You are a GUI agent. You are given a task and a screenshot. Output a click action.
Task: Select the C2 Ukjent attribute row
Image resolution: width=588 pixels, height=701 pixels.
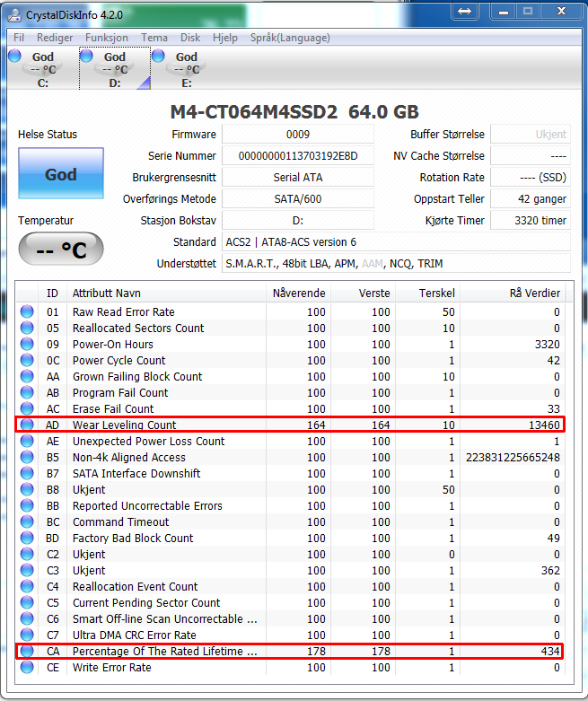[291, 554]
